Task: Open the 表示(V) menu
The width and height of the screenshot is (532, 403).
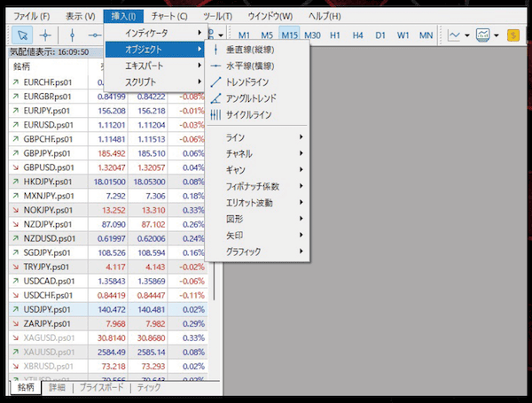Action: pyautogui.click(x=81, y=16)
